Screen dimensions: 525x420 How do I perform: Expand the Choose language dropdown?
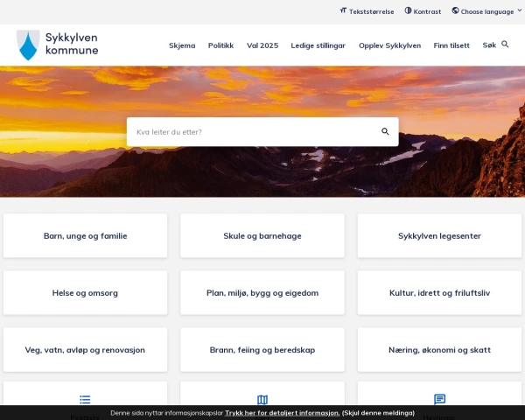click(486, 11)
